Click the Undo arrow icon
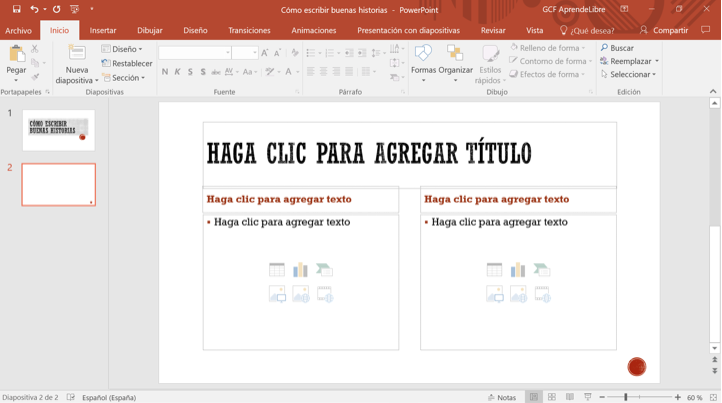This screenshot has height=403, width=722. click(x=34, y=9)
